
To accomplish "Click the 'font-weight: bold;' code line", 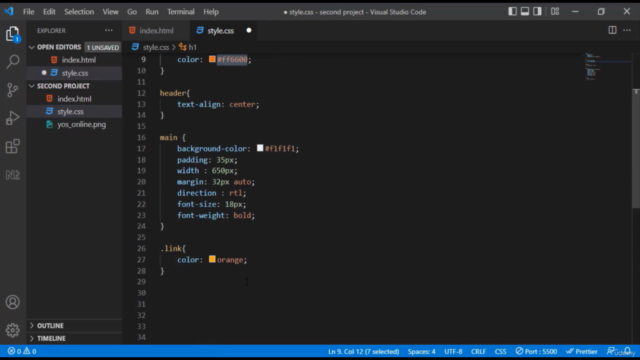I will coord(216,216).
